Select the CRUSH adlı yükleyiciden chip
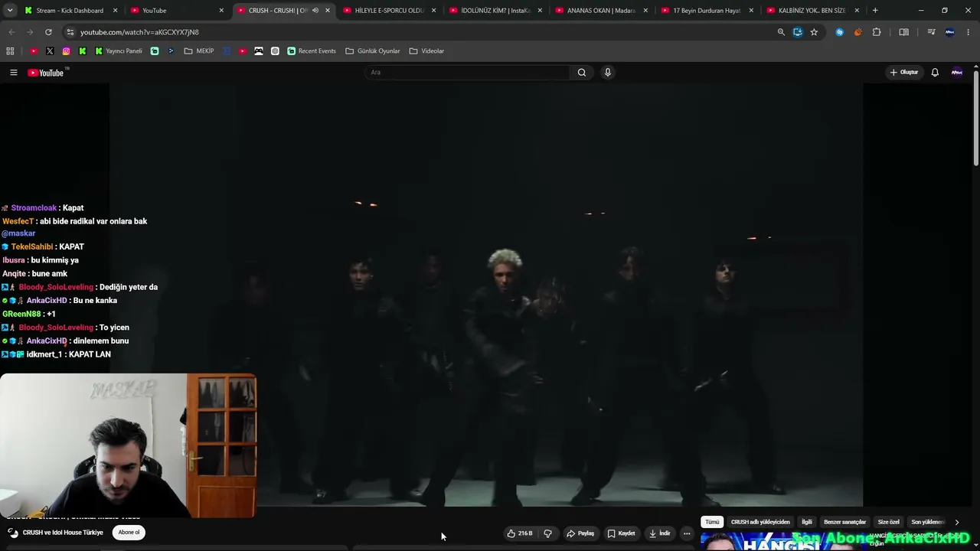Screen dimensions: 980x551 (760, 522)
